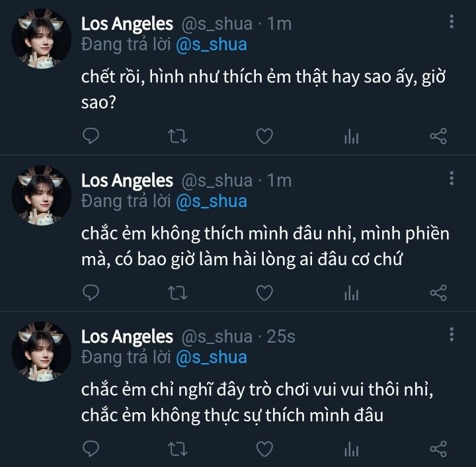This screenshot has height=467, width=476.
Task: Open more options for the first tweet
Action: [x=452, y=22]
